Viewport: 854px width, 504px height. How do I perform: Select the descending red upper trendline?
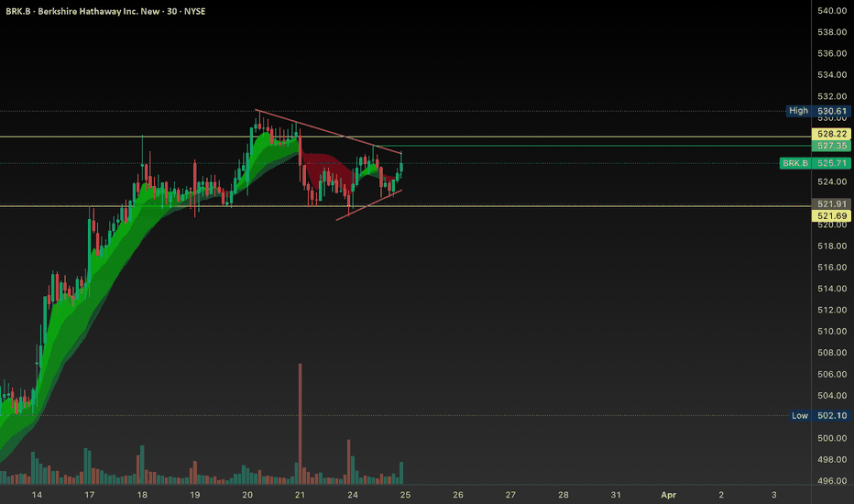click(328, 131)
